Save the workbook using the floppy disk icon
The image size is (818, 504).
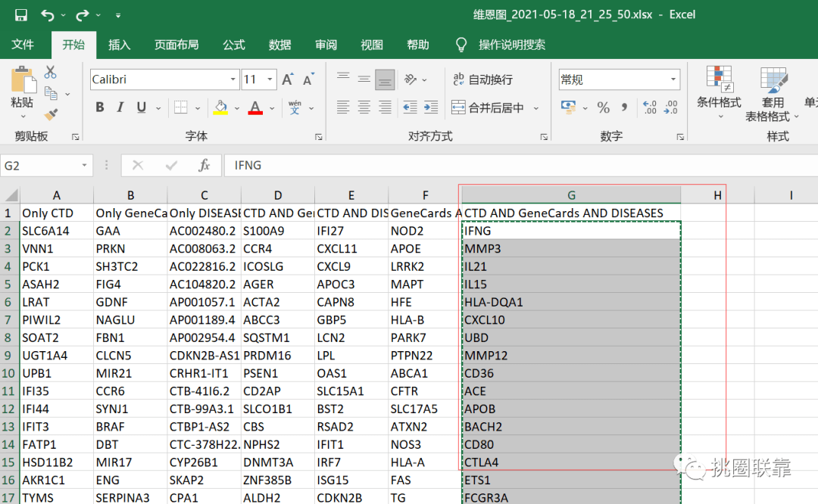click(x=20, y=14)
